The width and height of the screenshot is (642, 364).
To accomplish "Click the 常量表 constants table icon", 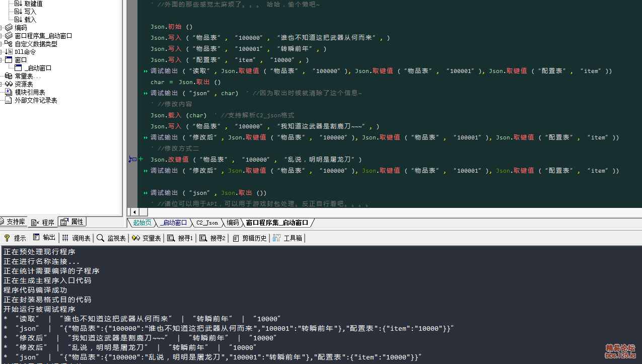I will 9,76.
